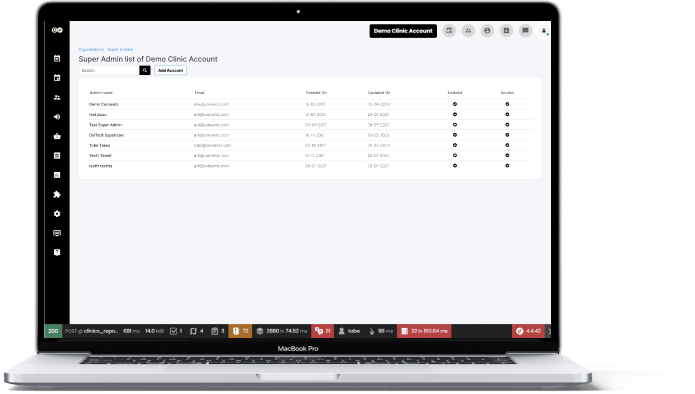
Task: Click the Organisations breadcrumb link
Action: pos(91,50)
